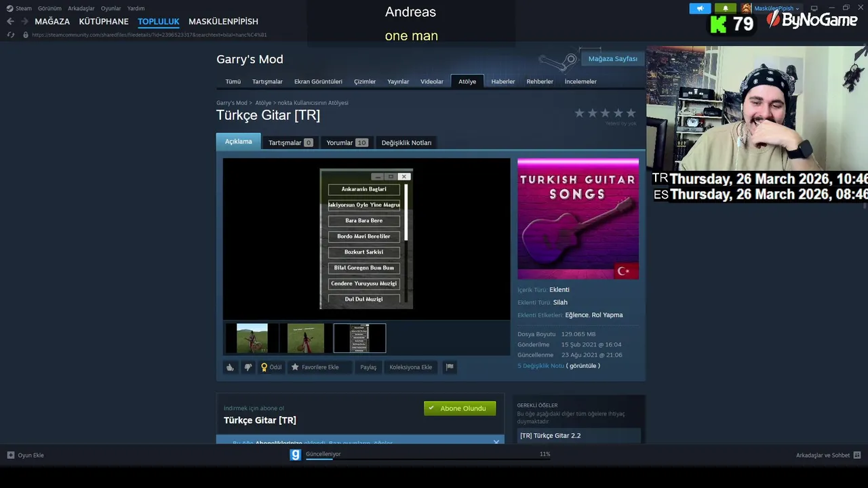
Task: Click the Rol Yapma tag
Action: [x=607, y=315]
